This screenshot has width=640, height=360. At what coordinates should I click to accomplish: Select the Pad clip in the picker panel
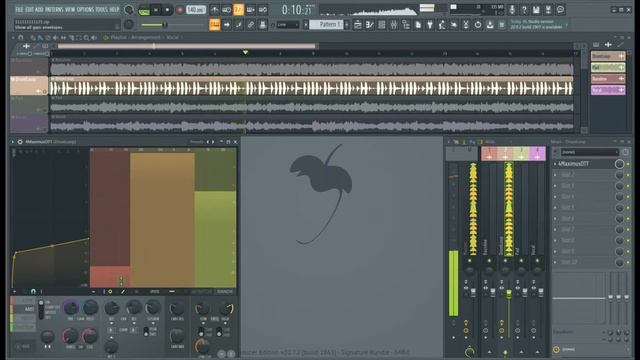[608, 67]
